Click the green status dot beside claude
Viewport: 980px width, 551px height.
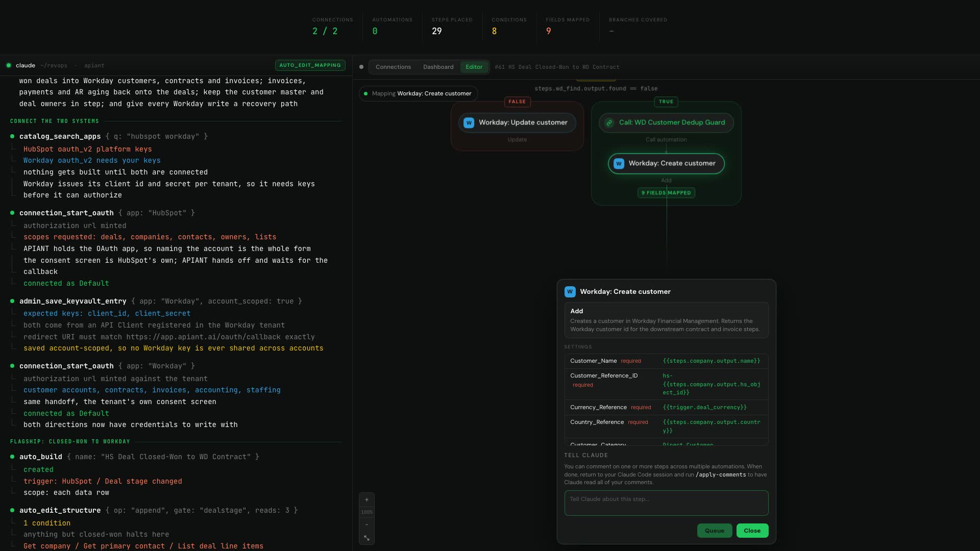coord(9,65)
